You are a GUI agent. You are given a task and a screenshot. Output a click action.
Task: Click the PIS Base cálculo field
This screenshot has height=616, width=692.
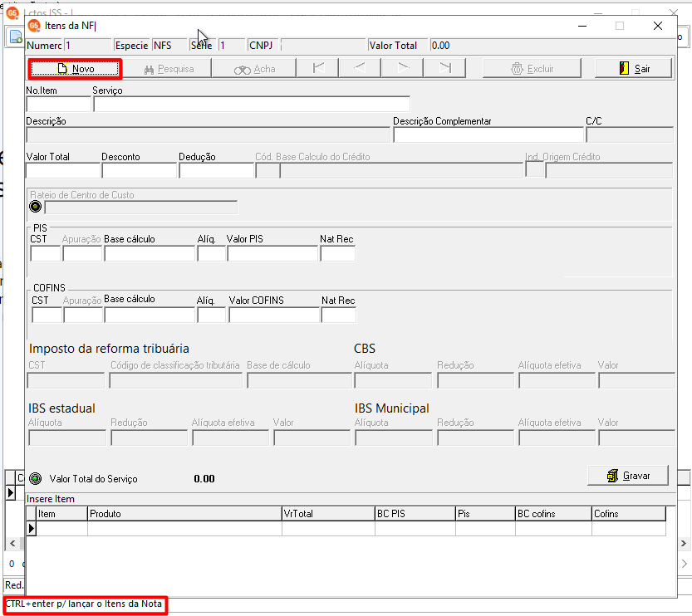click(150, 253)
